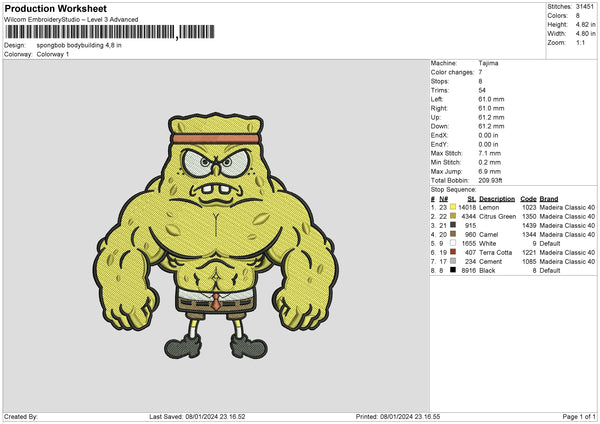The width and height of the screenshot is (600, 424).
Task: Click the Left value '61.0 mm'
Action: point(491,99)
